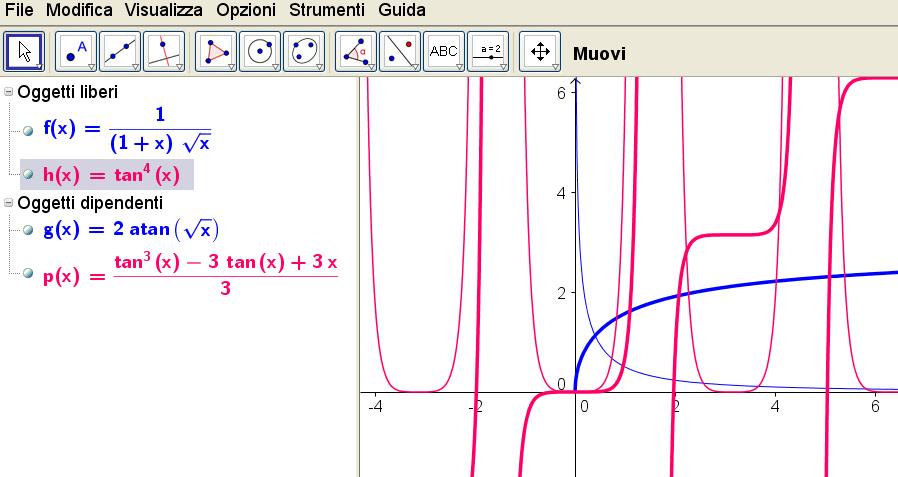Select the Line through Two Points tool

tap(120, 52)
